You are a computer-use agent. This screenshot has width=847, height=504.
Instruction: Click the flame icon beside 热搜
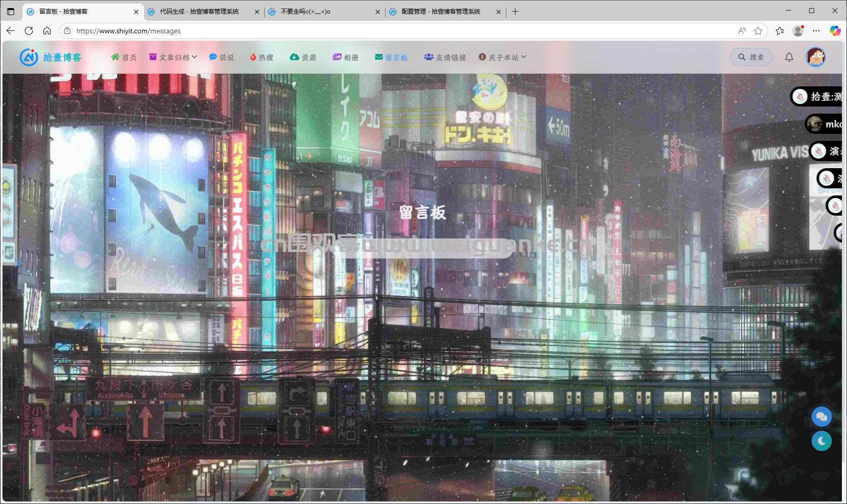click(x=253, y=57)
